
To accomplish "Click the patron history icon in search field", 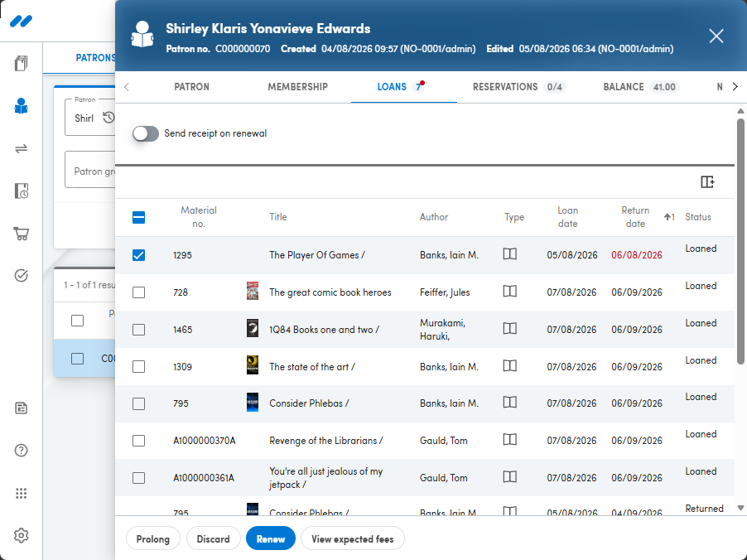I will [x=108, y=118].
